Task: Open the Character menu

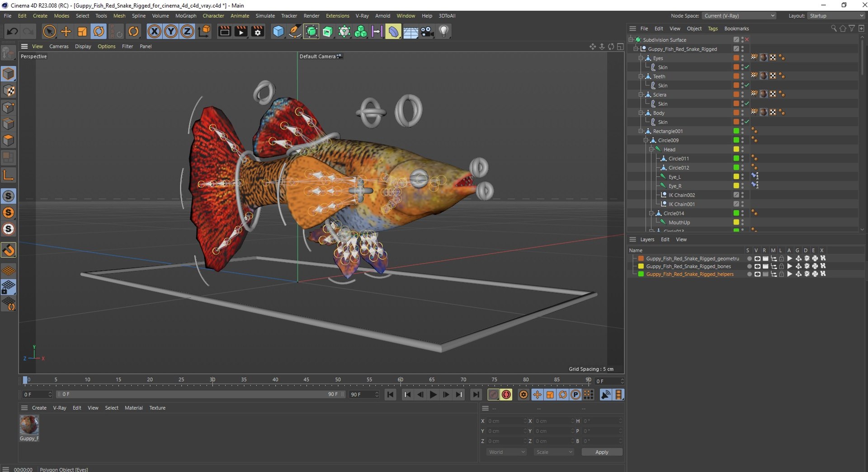Action: [213, 16]
